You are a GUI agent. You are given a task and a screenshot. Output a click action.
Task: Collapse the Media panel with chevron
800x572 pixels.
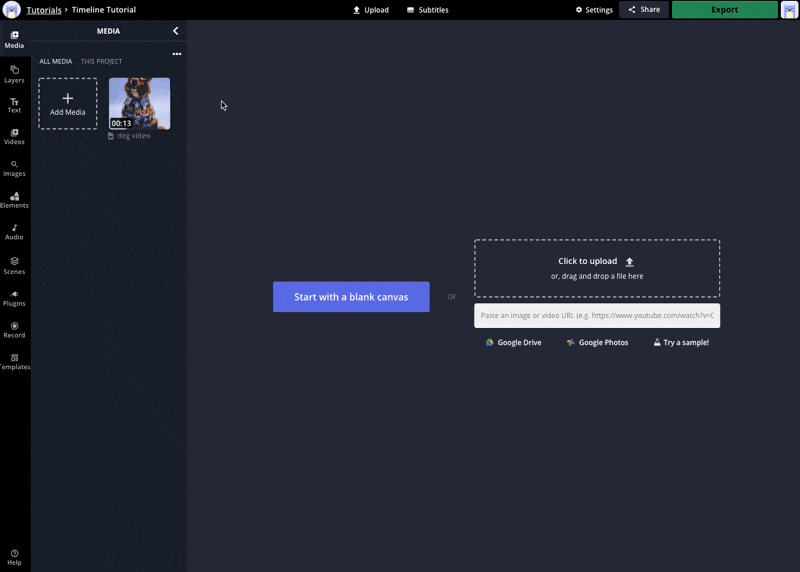point(176,31)
